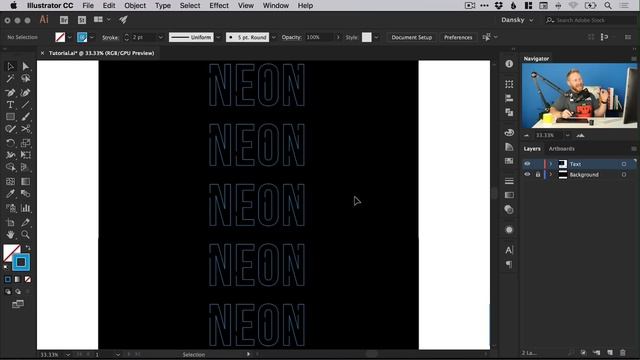
Task: Open the Window menu
Action: [x=276, y=6]
